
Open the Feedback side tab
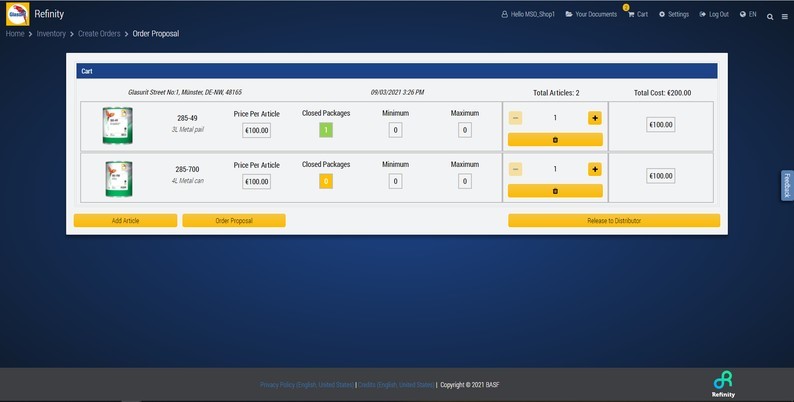(787, 185)
